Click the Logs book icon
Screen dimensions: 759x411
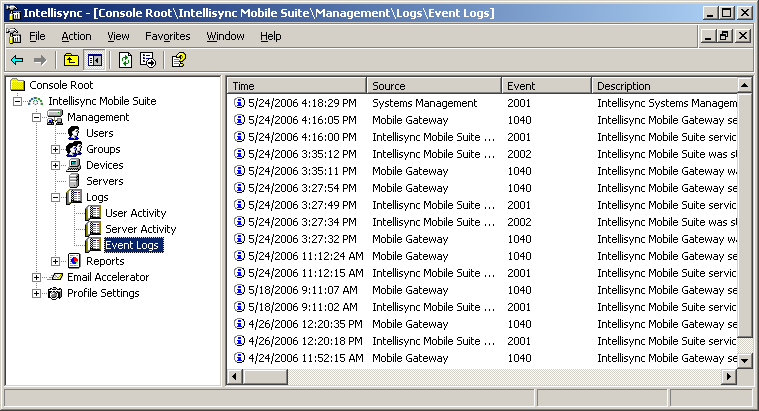(74, 197)
